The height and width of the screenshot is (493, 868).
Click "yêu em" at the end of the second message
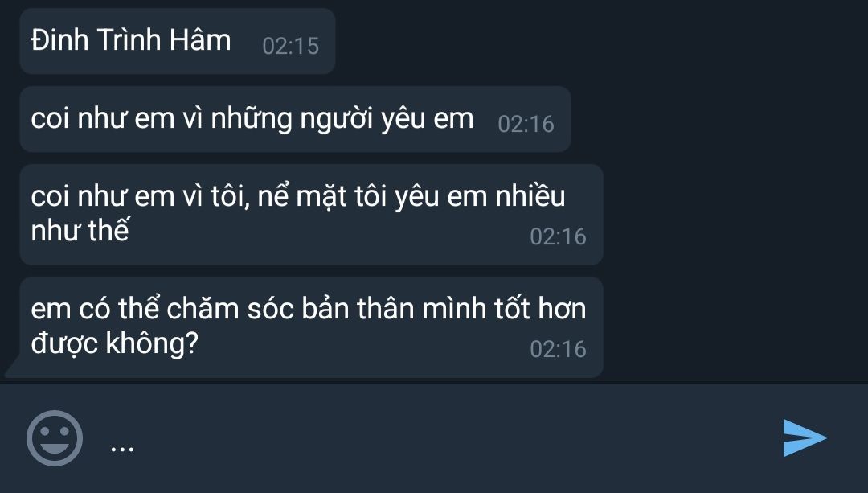coord(428,120)
